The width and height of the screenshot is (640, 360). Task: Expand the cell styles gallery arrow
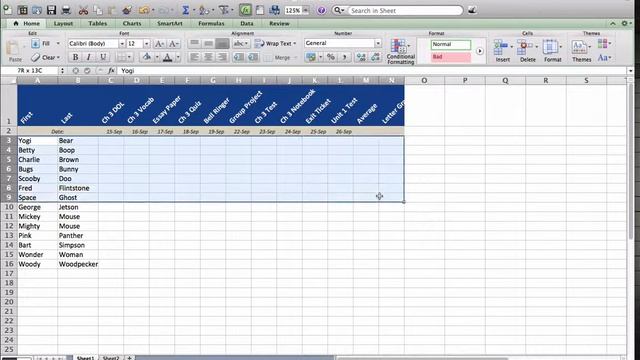click(x=480, y=51)
